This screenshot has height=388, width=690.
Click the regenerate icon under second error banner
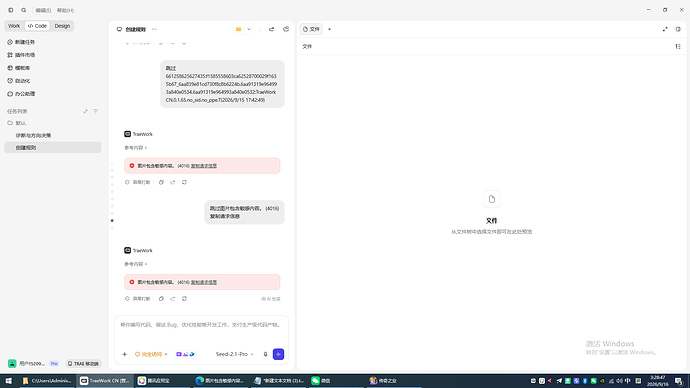[184, 299]
